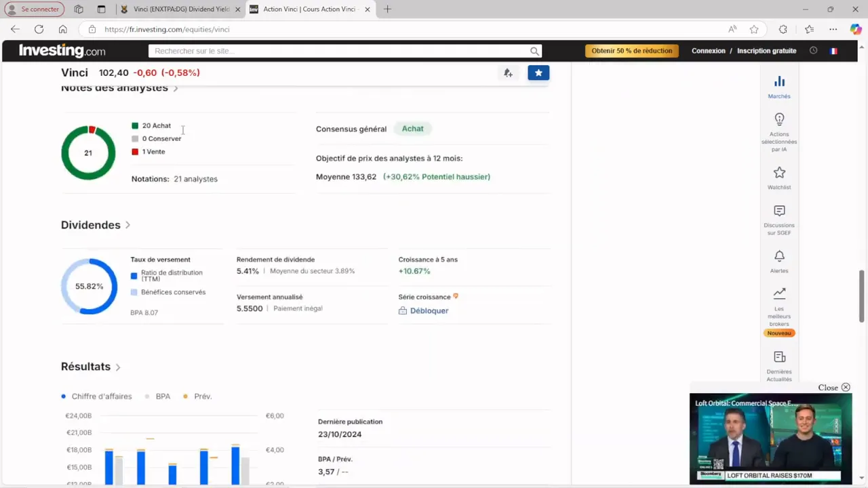Click the read aloud icon in address bar
868x488 pixels.
(x=732, y=29)
